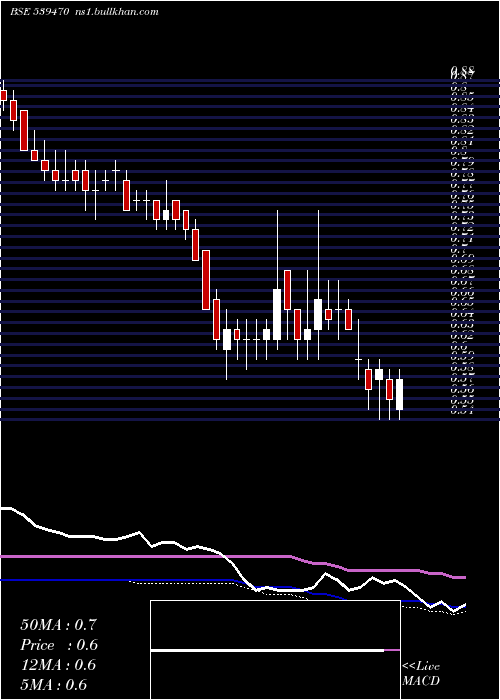Click the <<Live MACD label
Image resolution: width=500 pixels, height=700 pixels.
tap(421, 674)
